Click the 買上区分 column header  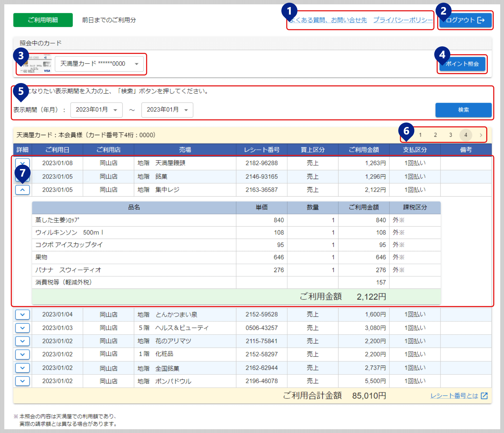pyautogui.click(x=313, y=150)
